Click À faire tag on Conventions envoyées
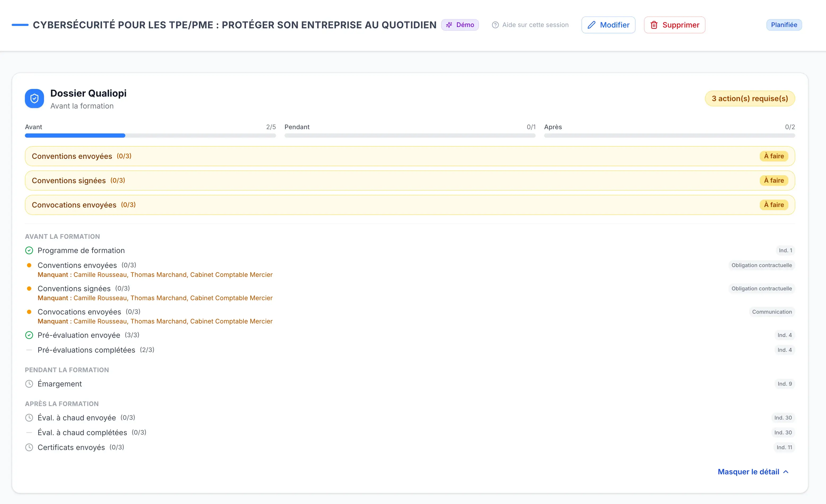The image size is (826, 504). pyautogui.click(x=774, y=156)
